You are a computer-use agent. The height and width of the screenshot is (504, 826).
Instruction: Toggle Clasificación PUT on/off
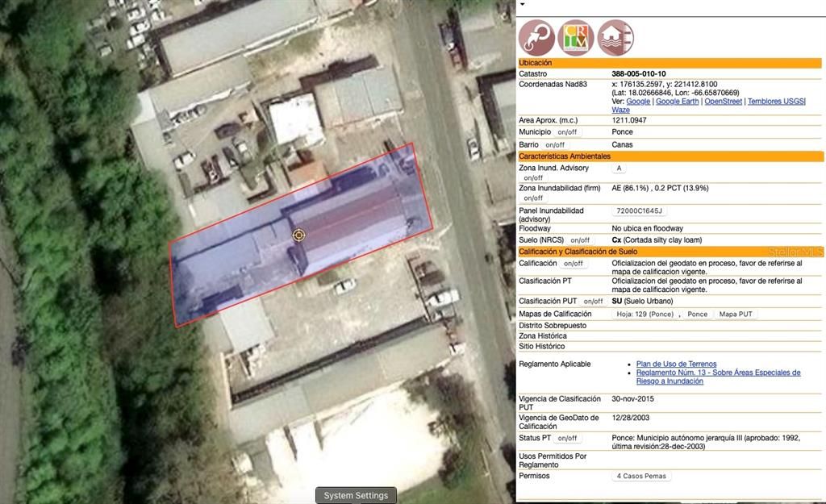click(x=593, y=302)
